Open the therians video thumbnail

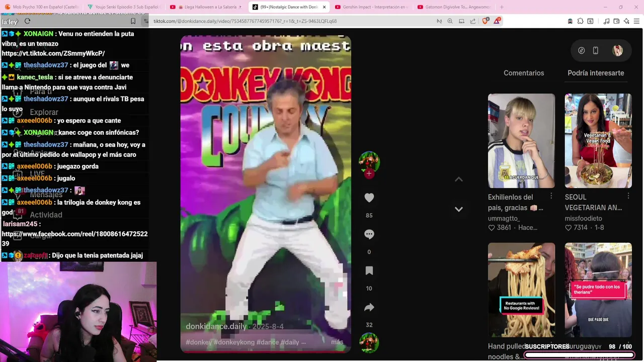[598, 290]
